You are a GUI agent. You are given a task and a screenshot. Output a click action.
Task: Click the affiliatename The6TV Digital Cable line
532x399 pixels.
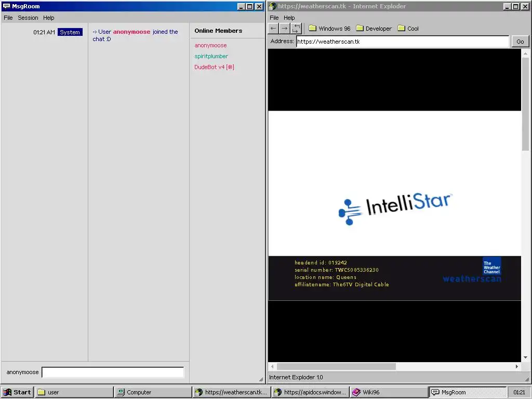point(342,284)
